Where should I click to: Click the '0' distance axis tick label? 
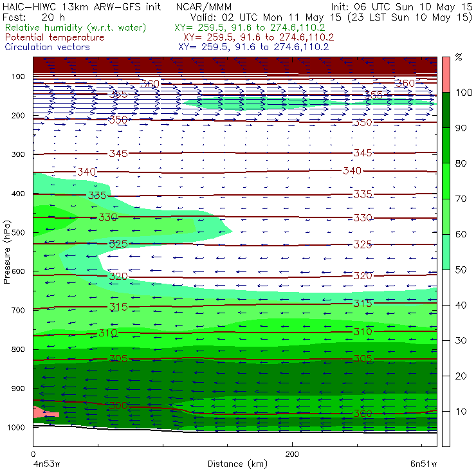click(x=33, y=454)
